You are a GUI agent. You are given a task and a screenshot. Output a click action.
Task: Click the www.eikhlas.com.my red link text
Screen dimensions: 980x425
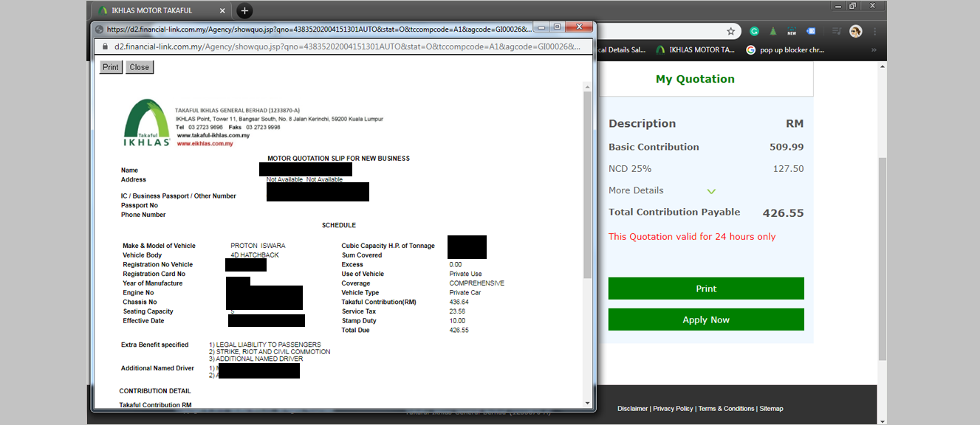pyautogui.click(x=205, y=144)
